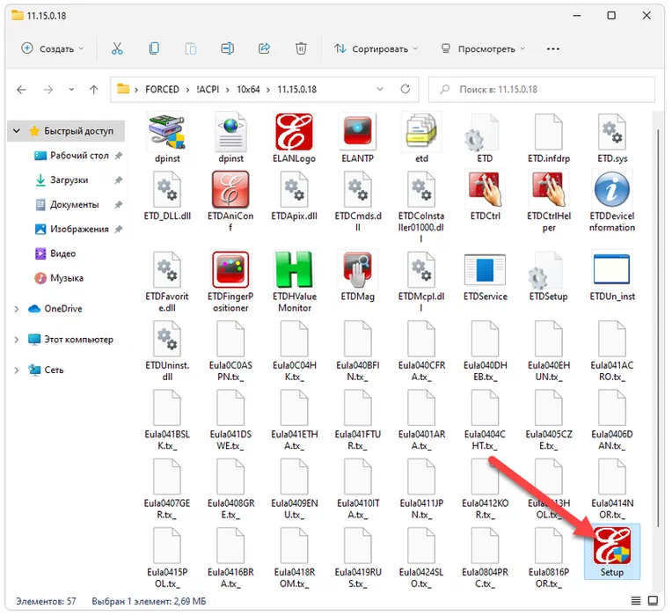Select the ETDDeviceInformation info icon
The width and height of the screenshot is (672, 616).
click(611, 191)
